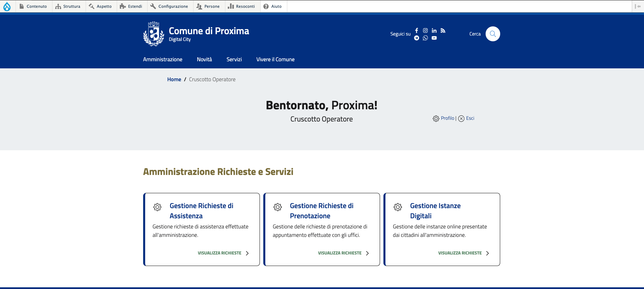
Task: Click the Comune di Proxima crest logo
Action: 154,34
